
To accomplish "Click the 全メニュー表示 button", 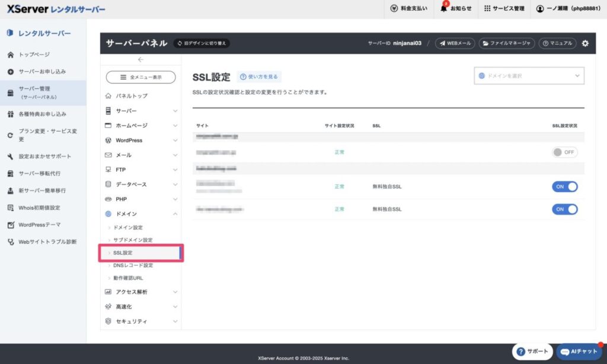I will point(140,77).
